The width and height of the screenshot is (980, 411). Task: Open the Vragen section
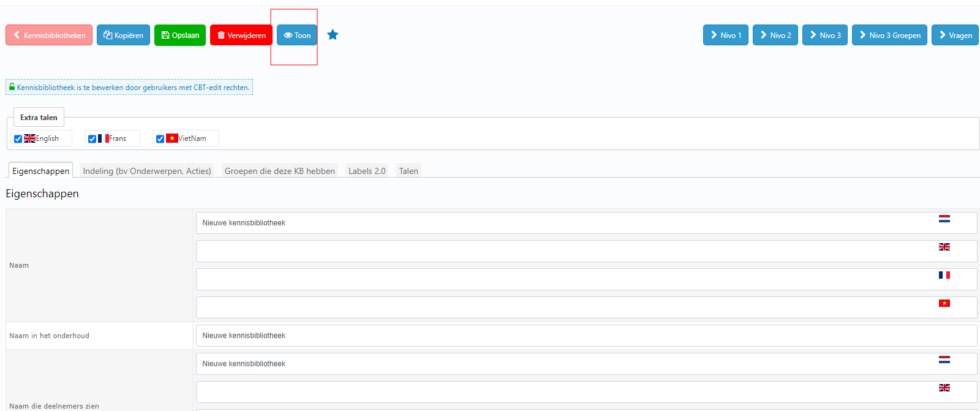[954, 35]
